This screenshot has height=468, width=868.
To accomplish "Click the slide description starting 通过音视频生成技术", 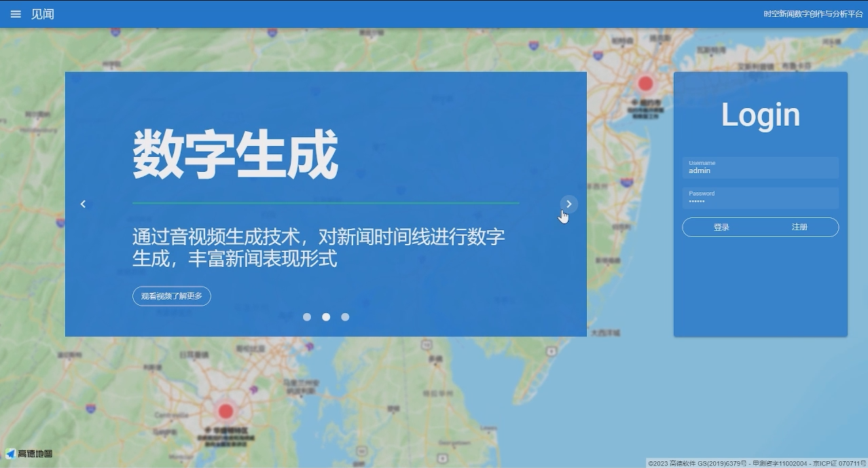I will point(318,248).
